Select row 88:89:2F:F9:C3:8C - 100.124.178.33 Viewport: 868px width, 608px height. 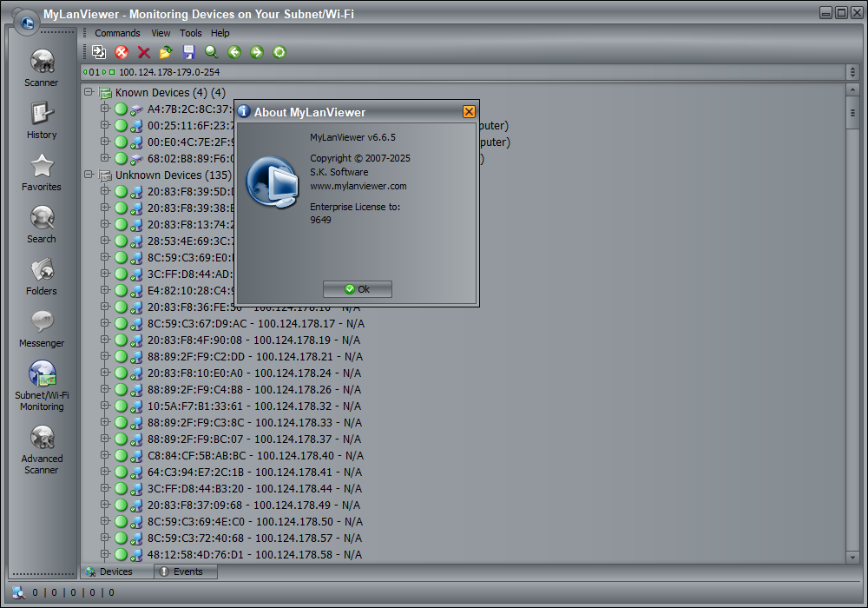(x=254, y=422)
